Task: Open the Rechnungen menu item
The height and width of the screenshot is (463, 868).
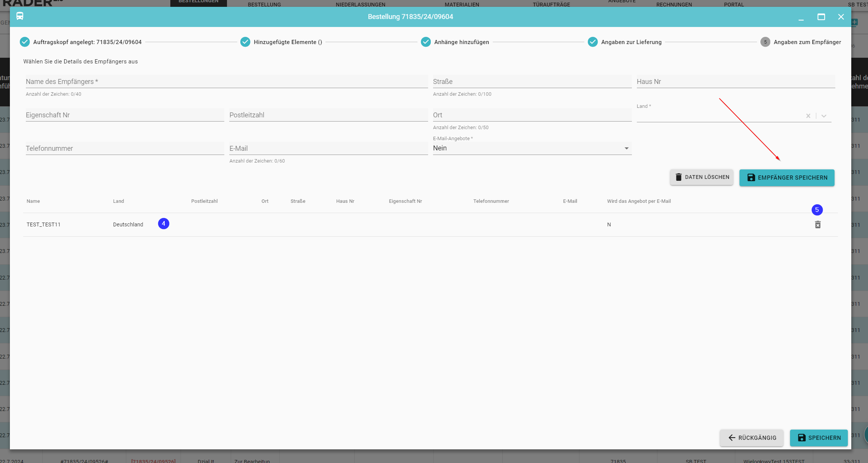Action: (x=674, y=5)
